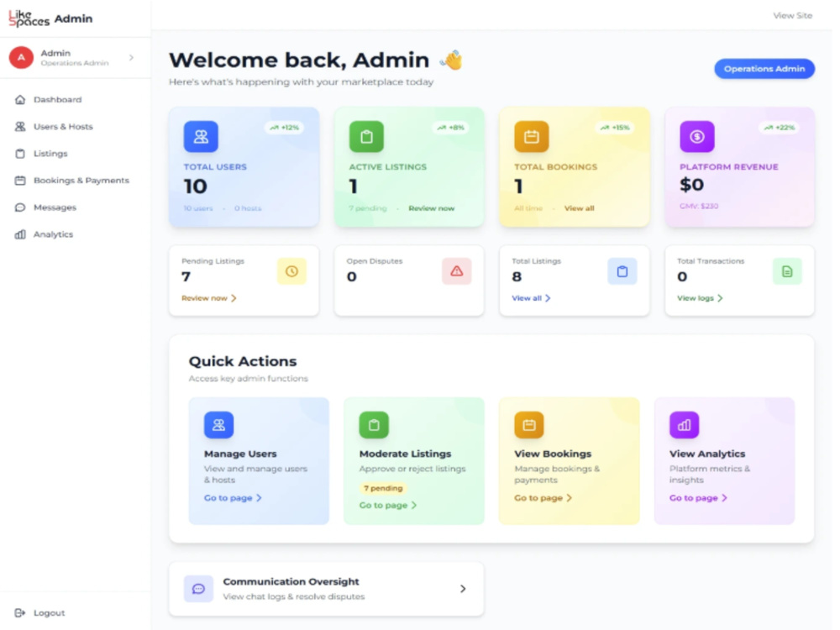Click the Moderate Listings green icon
Screen dimensions: 840x630
[374, 425]
